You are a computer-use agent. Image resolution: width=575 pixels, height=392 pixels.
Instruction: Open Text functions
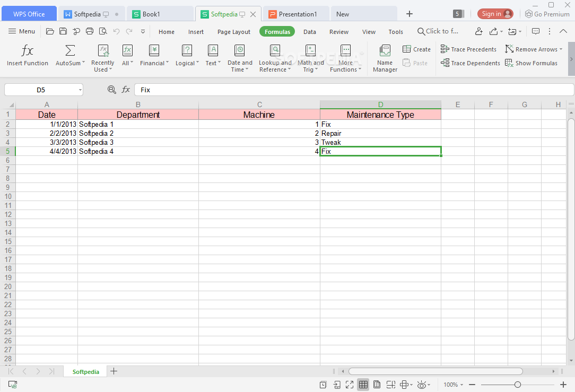coord(213,55)
